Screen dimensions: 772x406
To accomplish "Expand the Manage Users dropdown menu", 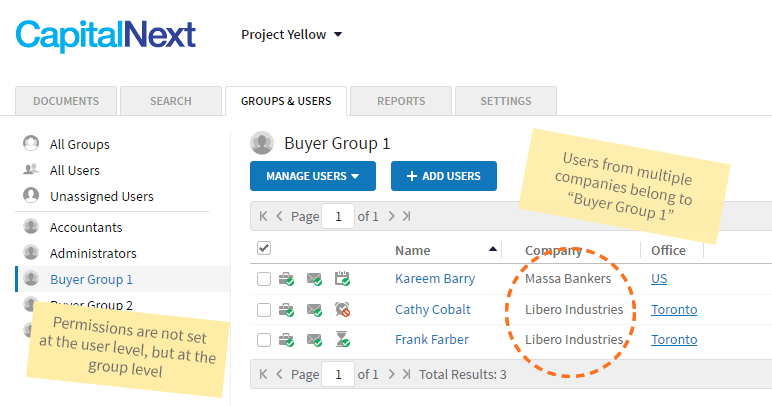I will click(312, 177).
